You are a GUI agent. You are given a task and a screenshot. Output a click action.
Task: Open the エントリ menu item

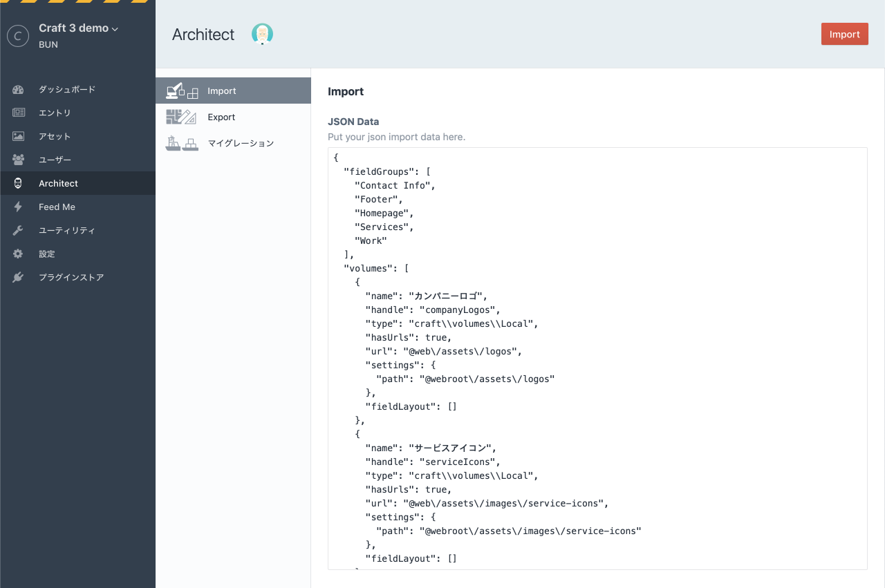coord(55,113)
